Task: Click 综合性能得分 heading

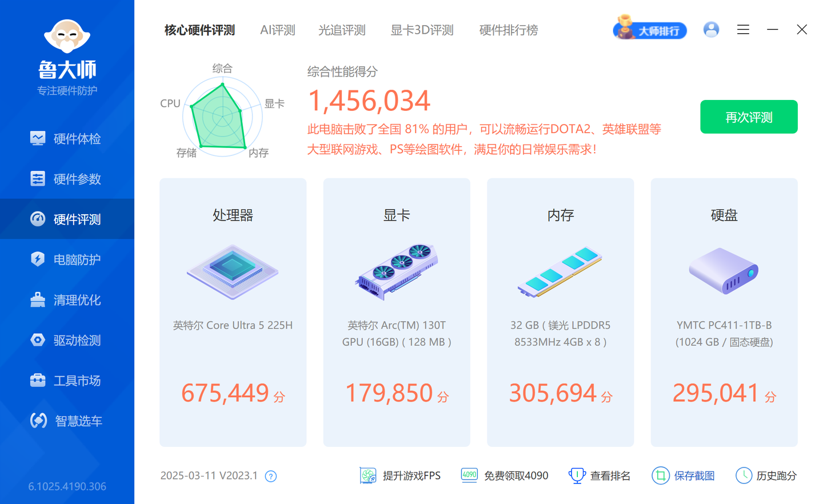Action: 342,71
